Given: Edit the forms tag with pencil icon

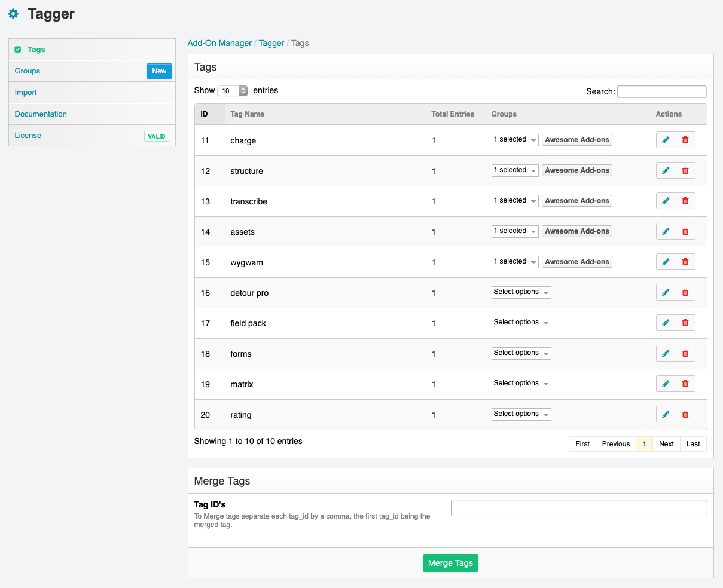Looking at the screenshot, I should (666, 353).
